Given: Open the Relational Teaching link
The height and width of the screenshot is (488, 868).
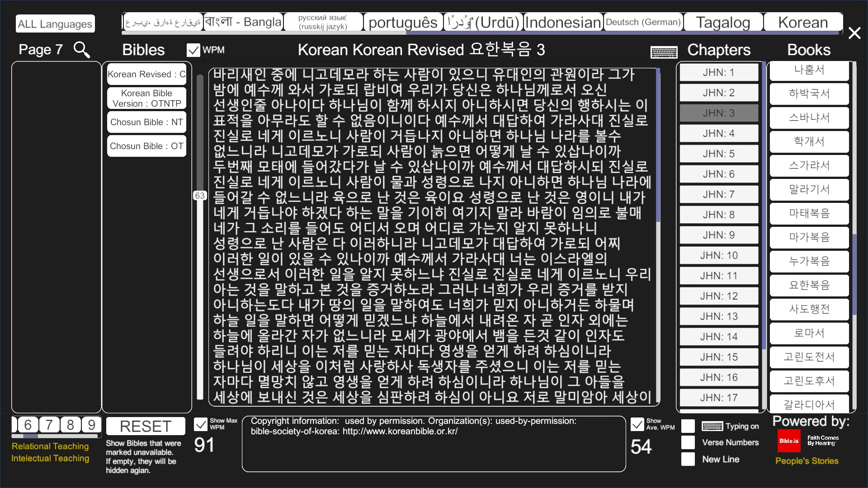Looking at the screenshot, I should [x=50, y=446].
